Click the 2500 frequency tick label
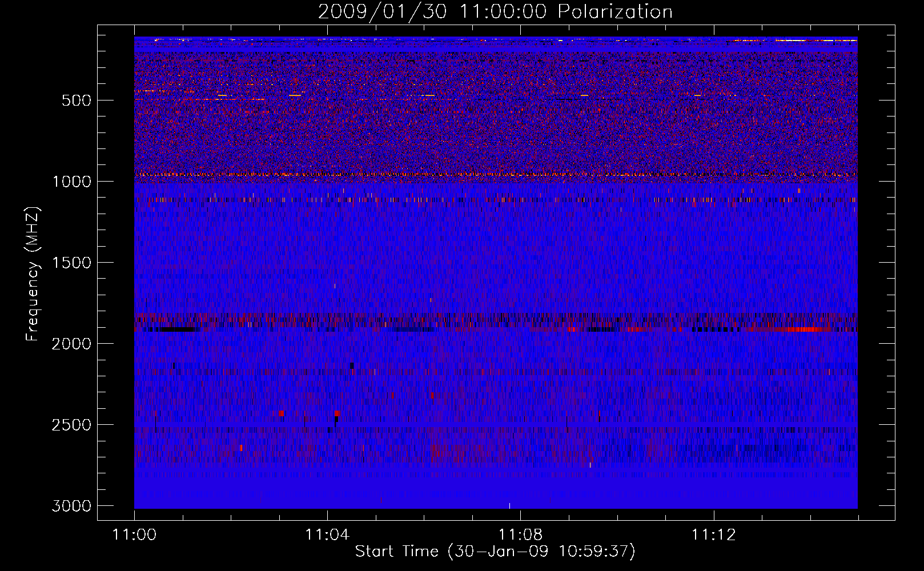 [x=71, y=425]
